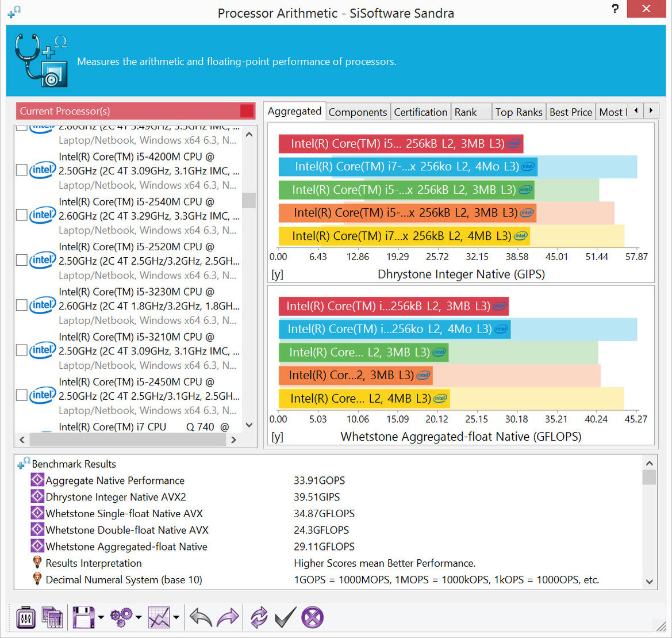Click the Dhrystone Integer Native AVX2 icon
The image size is (672, 638).
pos(37,496)
